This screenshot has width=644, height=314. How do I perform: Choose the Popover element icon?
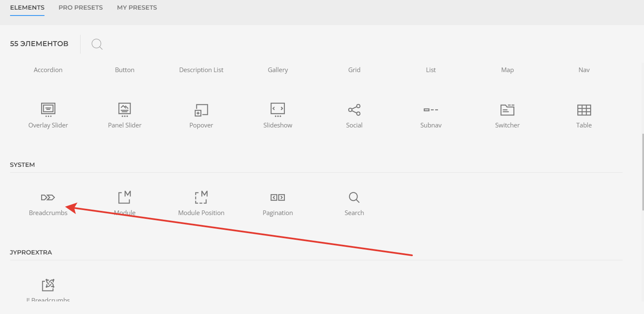point(201,110)
